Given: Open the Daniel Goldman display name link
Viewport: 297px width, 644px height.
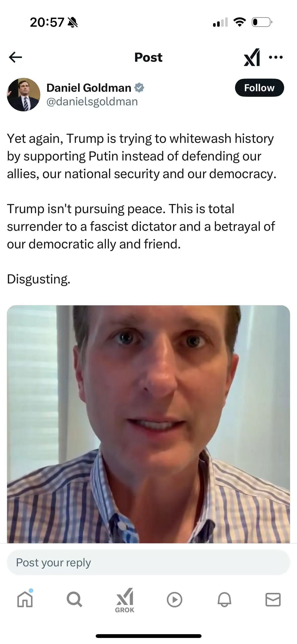Looking at the screenshot, I should pos(89,88).
